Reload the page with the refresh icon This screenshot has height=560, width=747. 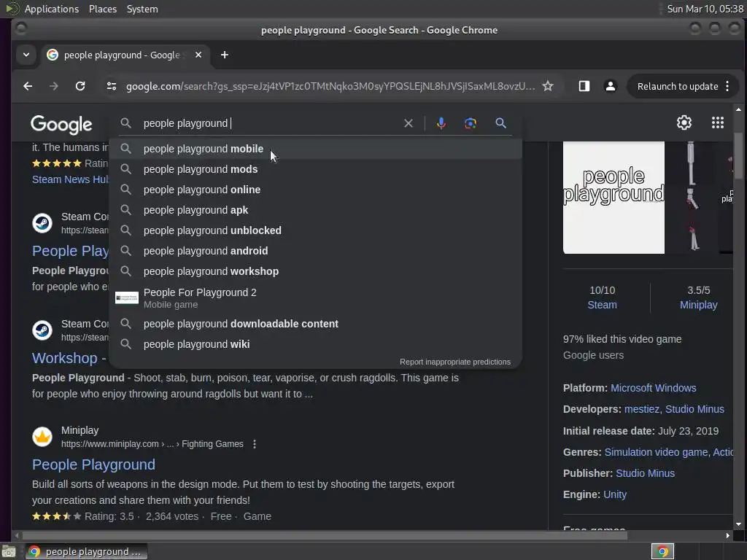(80, 86)
